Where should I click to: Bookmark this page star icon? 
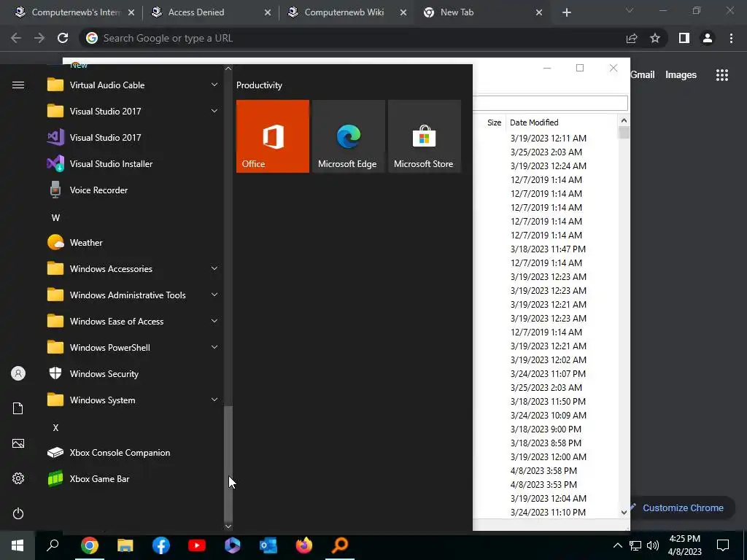pyautogui.click(x=655, y=38)
